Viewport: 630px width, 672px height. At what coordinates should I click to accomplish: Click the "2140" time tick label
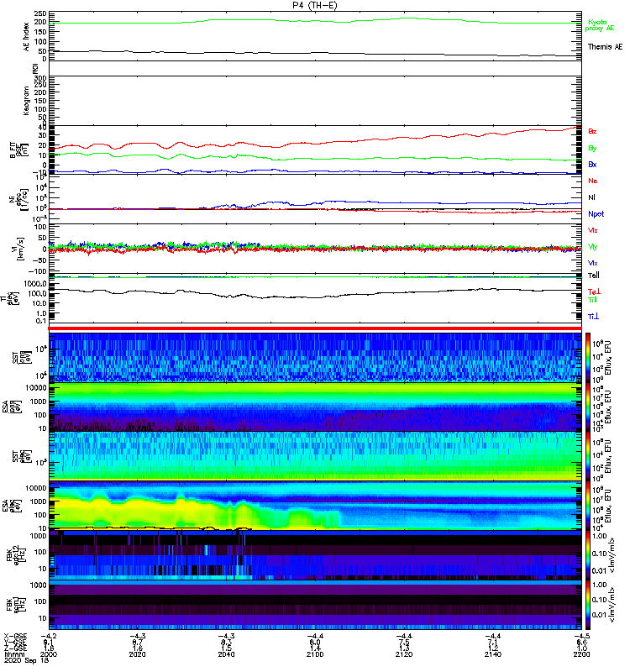coord(493,654)
